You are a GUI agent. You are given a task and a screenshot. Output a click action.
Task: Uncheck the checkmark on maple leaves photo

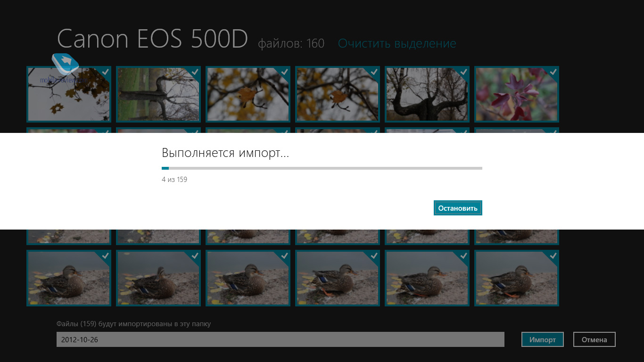point(106,72)
